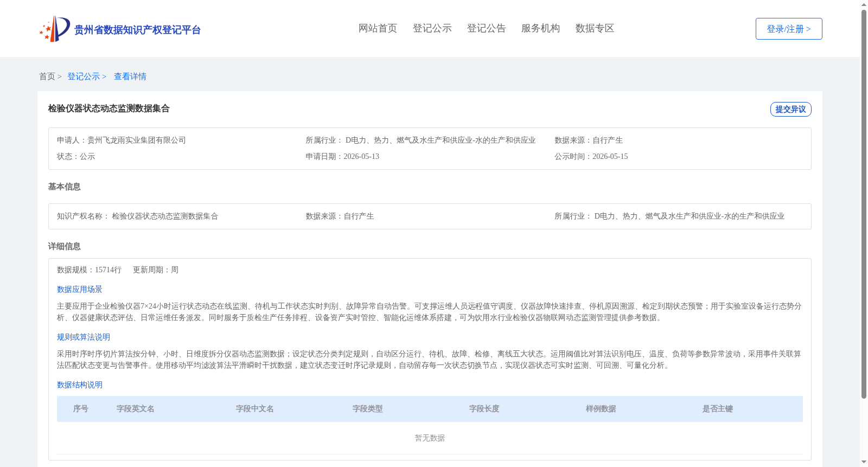Click the 基本信息 section heading
Viewport: 868px width, 467px height.
point(64,187)
